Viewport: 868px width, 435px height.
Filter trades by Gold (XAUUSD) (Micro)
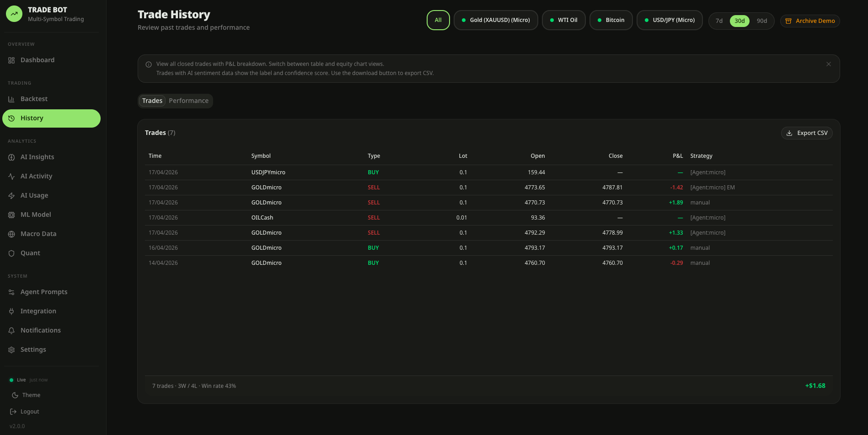point(496,20)
